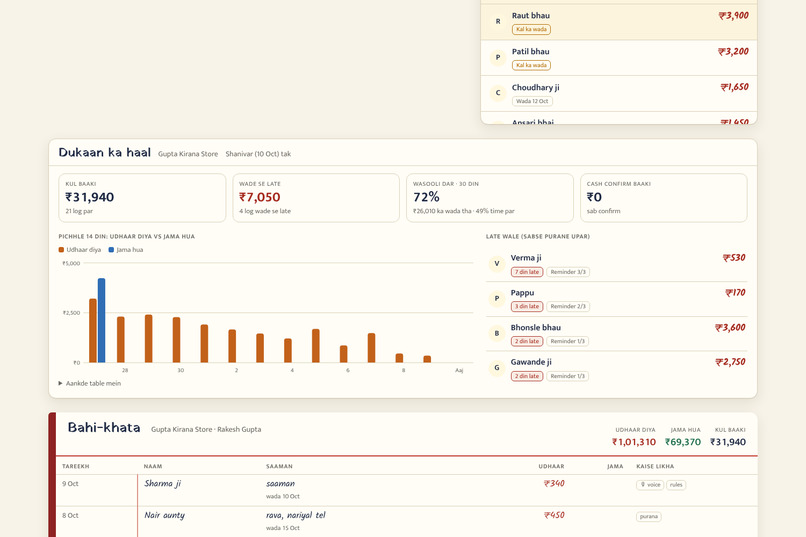Click the rules tag in Sharma ji row
Image resolution: width=806 pixels, height=537 pixels.
point(676,485)
